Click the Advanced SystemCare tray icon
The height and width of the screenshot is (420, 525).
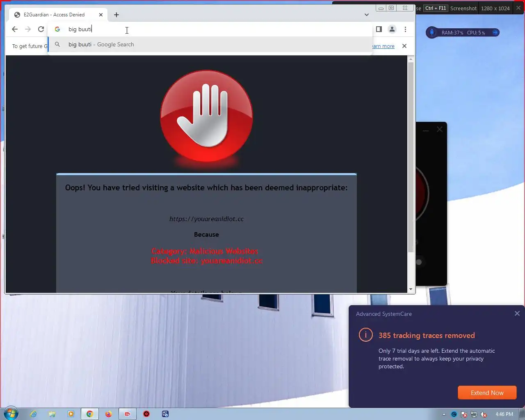point(454,414)
